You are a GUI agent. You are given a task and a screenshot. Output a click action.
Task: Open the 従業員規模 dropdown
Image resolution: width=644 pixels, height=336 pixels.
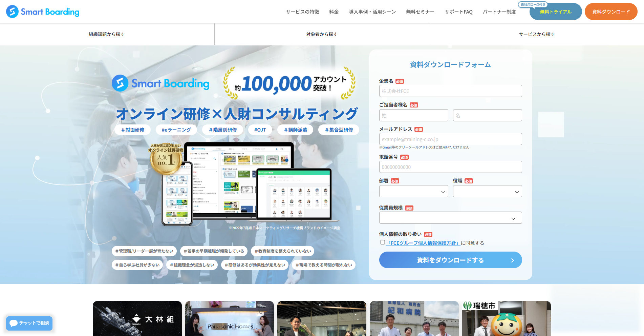click(450, 218)
